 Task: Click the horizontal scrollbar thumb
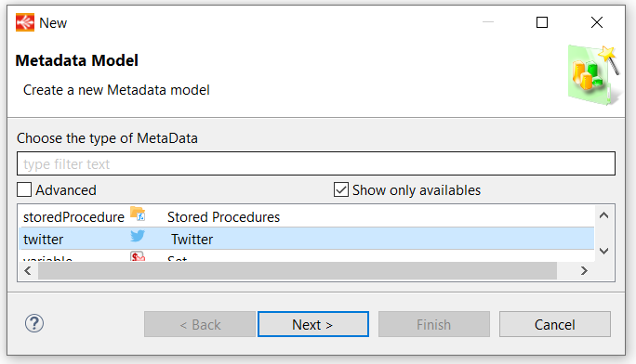coord(298,270)
